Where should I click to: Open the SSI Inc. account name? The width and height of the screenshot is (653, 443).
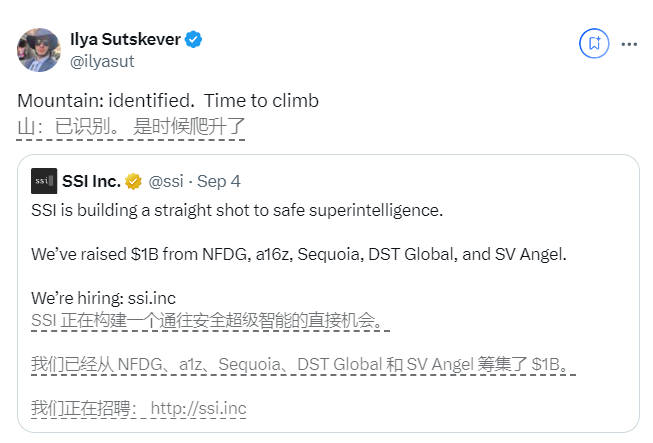pyautogui.click(x=91, y=182)
